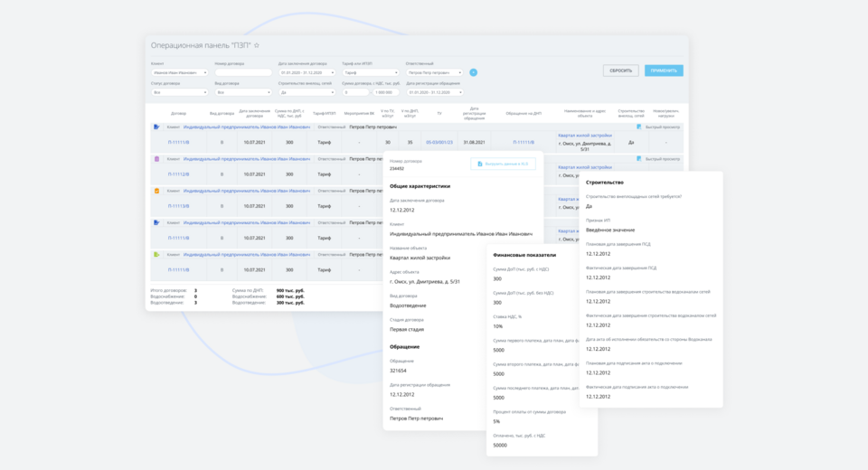This screenshot has width=868, height=470.
Task: Click the orange status icon of the third contract row
Action: click(x=156, y=191)
